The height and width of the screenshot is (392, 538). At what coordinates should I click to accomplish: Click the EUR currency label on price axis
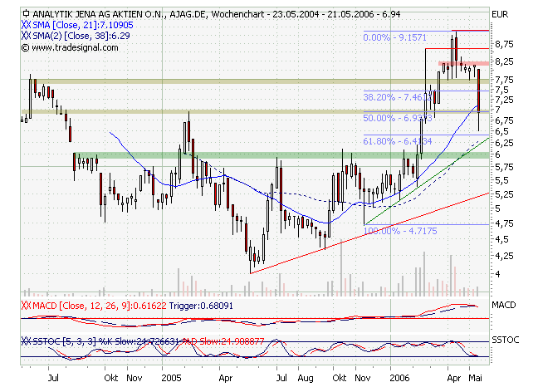click(x=499, y=14)
